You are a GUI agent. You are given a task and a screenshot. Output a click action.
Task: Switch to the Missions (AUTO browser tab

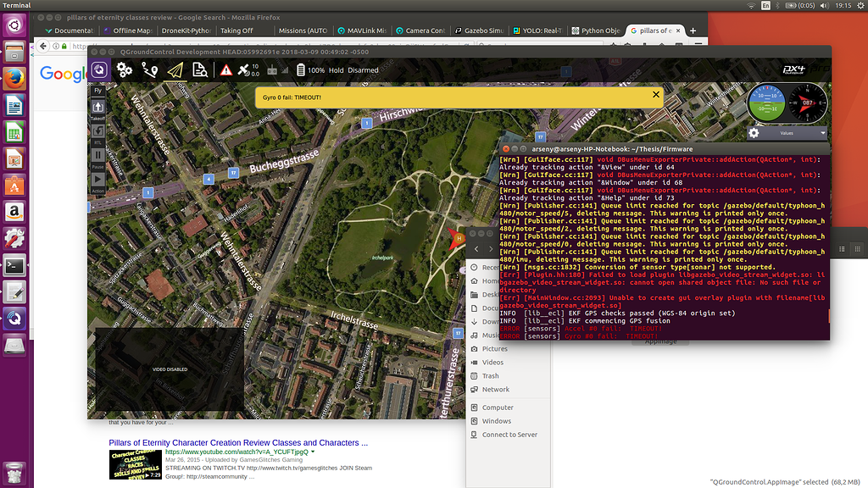coord(303,30)
